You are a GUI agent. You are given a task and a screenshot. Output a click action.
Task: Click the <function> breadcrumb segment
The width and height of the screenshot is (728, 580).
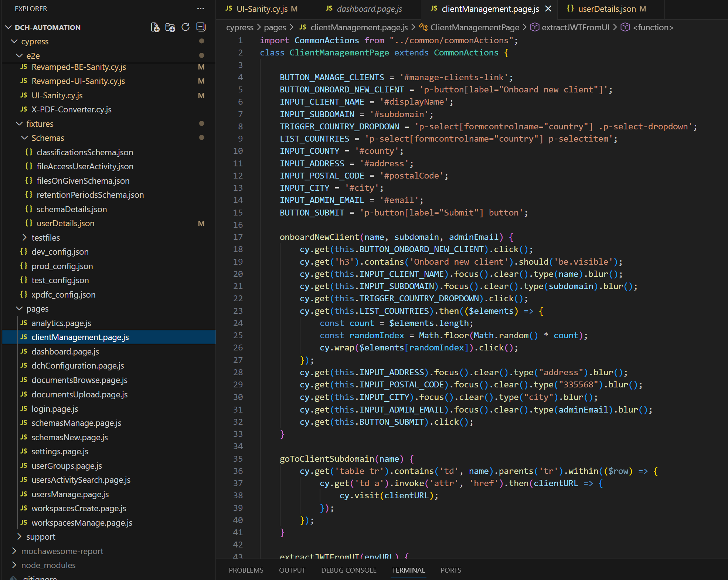[x=653, y=27]
